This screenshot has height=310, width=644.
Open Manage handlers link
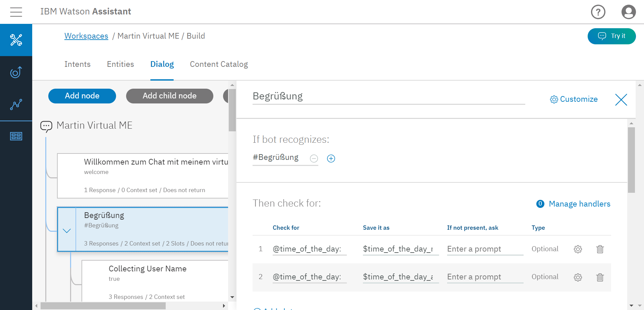[579, 204]
